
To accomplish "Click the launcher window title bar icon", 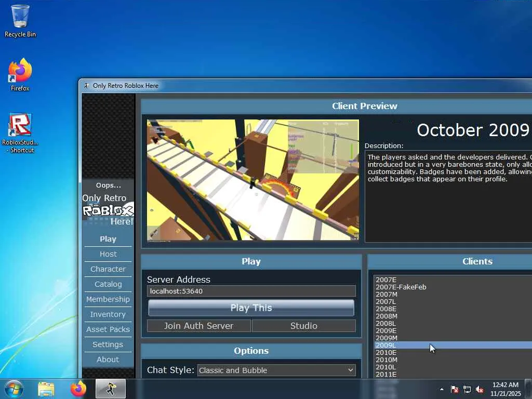I will pyautogui.click(x=86, y=86).
